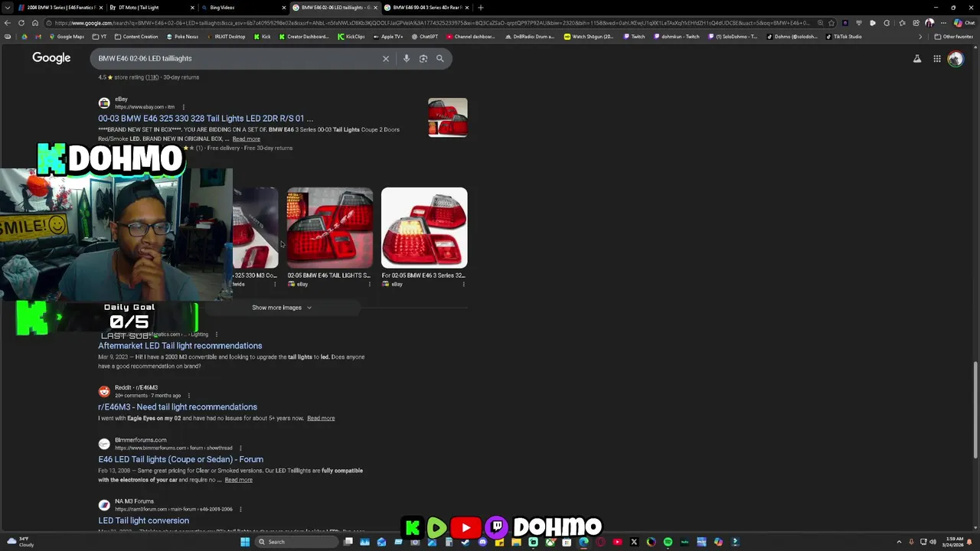Open X app in taskbar
Viewport: 980px width, 551px height.
point(634,542)
